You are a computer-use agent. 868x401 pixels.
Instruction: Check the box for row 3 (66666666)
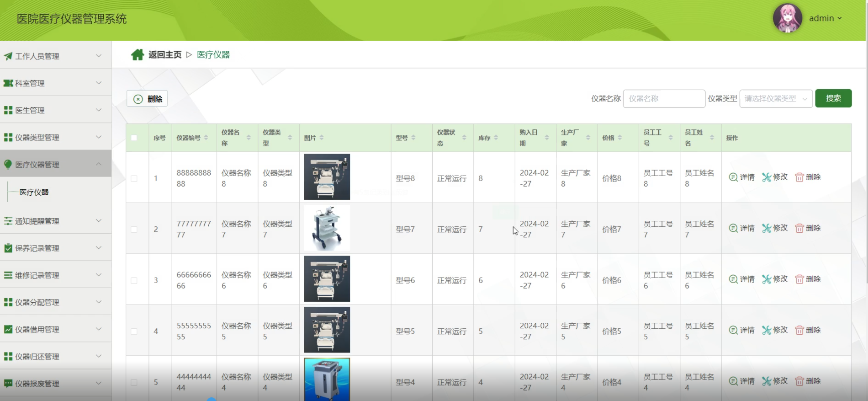click(134, 280)
